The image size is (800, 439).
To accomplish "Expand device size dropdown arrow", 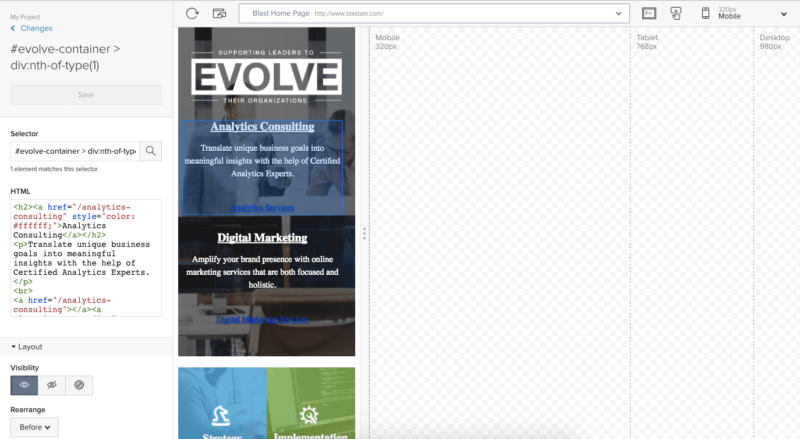I will 784,14.
